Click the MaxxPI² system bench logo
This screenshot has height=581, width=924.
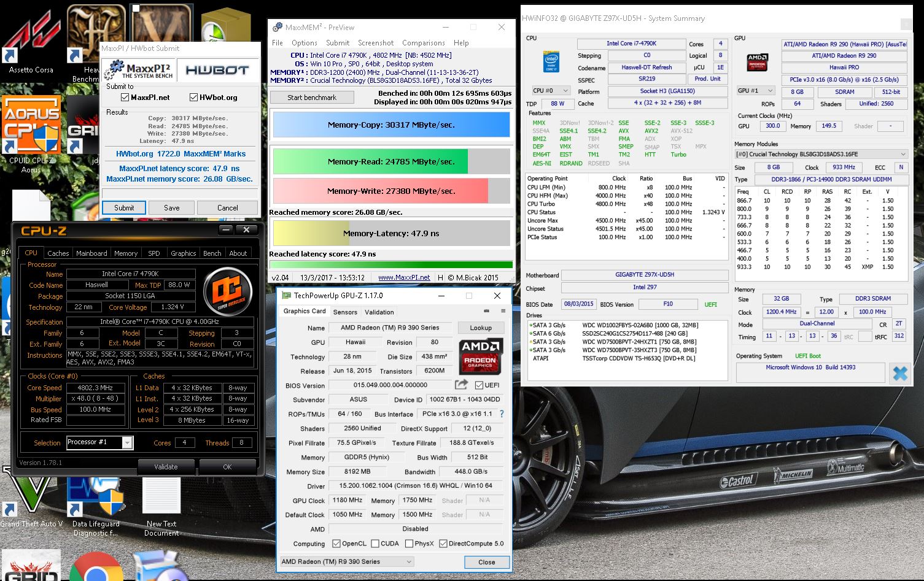(139, 70)
